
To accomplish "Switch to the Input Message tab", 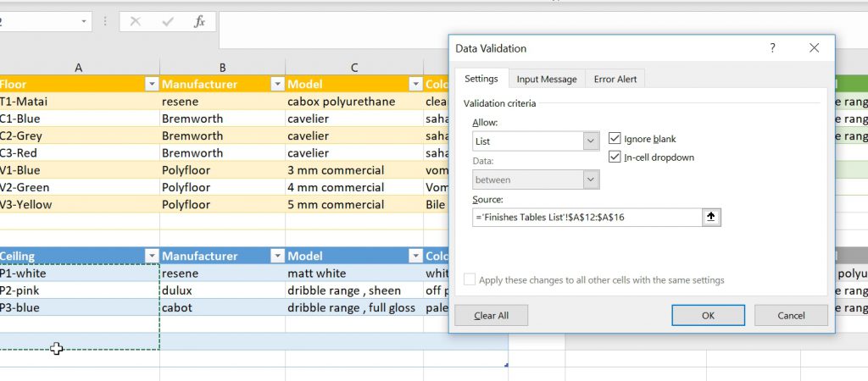I will 547,79.
